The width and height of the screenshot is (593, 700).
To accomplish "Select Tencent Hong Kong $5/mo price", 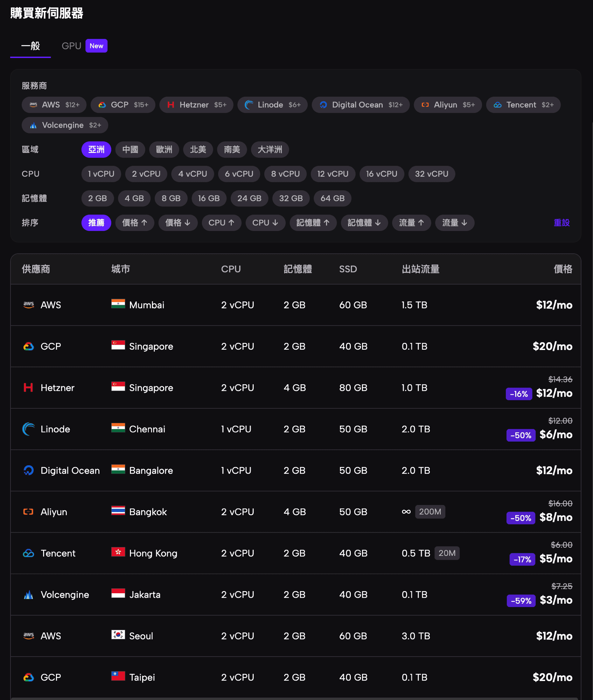I will tap(556, 559).
